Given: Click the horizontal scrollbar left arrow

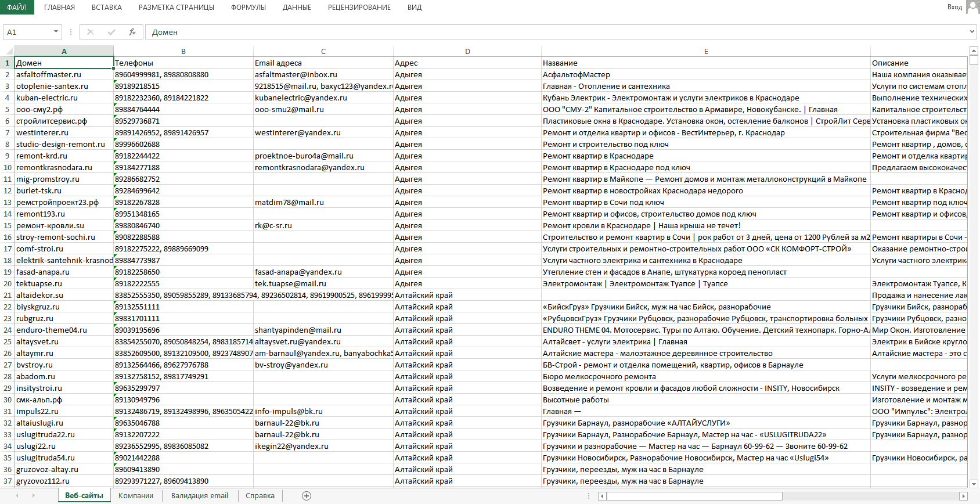Looking at the screenshot, I should [x=603, y=496].
